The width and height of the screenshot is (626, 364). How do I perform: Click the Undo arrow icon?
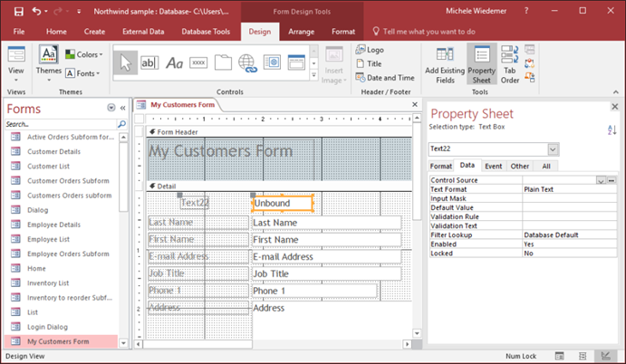[36, 11]
